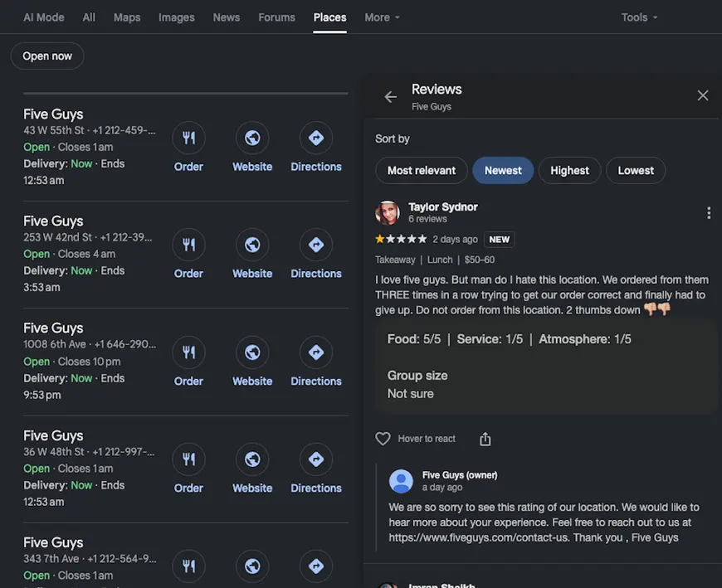Click Five Guys owner avatar
Image resolution: width=722 pixels, height=588 pixels.
pos(401,481)
